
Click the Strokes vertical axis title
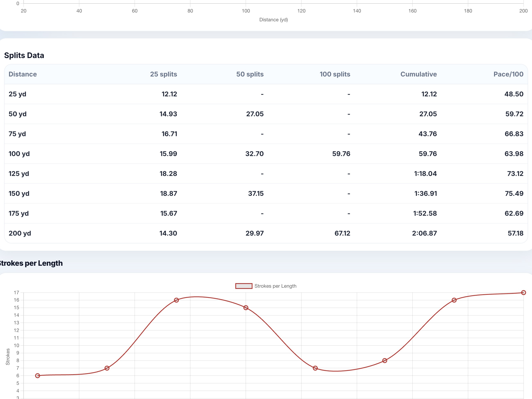pos(8,357)
